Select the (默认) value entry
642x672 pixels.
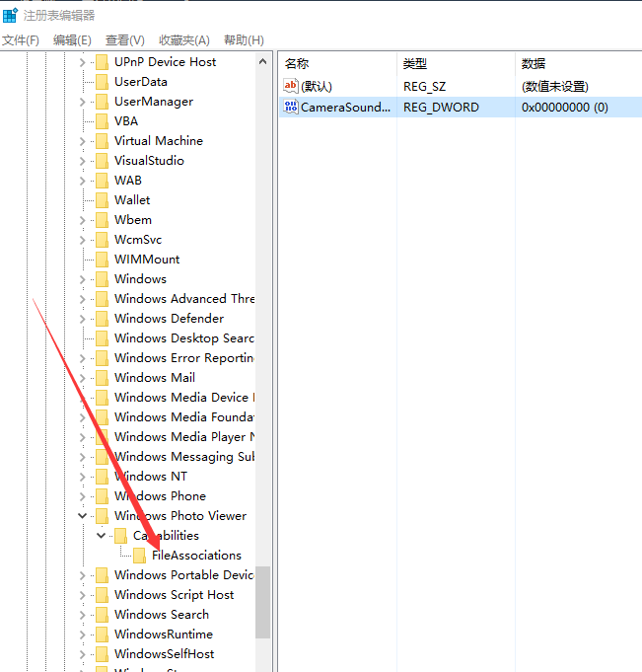[x=317, y=87]
